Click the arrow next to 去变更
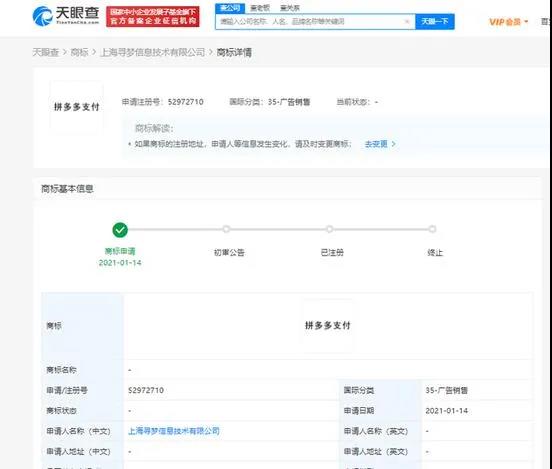552x469 pixels. coord(394,144)
